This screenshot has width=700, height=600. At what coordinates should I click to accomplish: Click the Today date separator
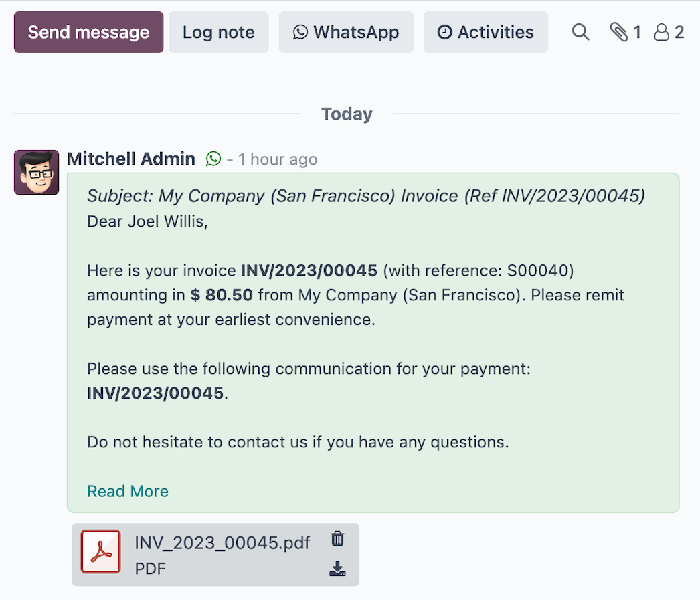click(x=347, y=114)
